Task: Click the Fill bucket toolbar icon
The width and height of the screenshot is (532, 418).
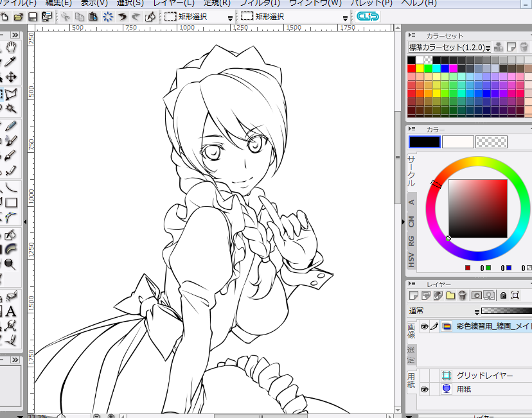Action: pyautogui.click(x=150, y=17)
